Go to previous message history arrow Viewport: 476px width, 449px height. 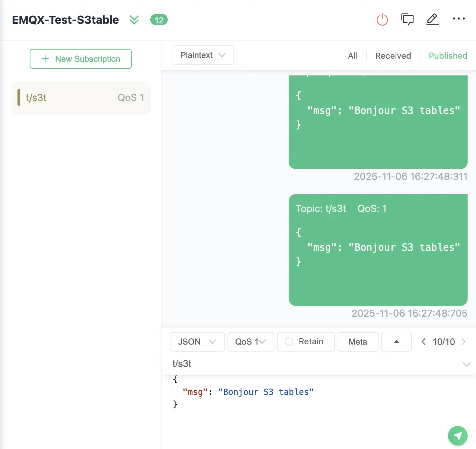click(423, 341)
